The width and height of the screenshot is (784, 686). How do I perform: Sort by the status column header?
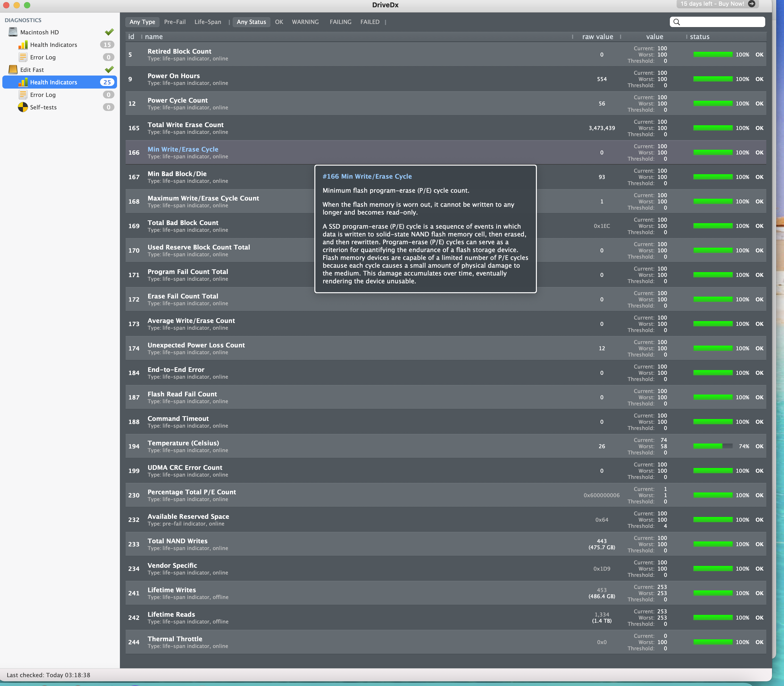click(x=699, y=37)
